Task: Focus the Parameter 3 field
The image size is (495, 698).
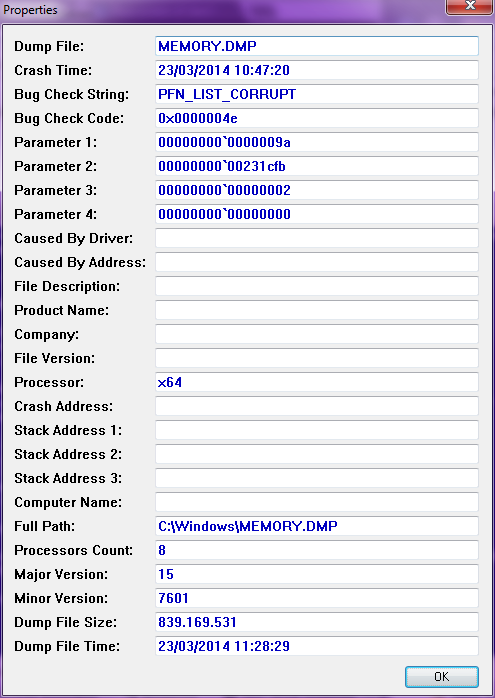Action: click(x=317, y=191)
